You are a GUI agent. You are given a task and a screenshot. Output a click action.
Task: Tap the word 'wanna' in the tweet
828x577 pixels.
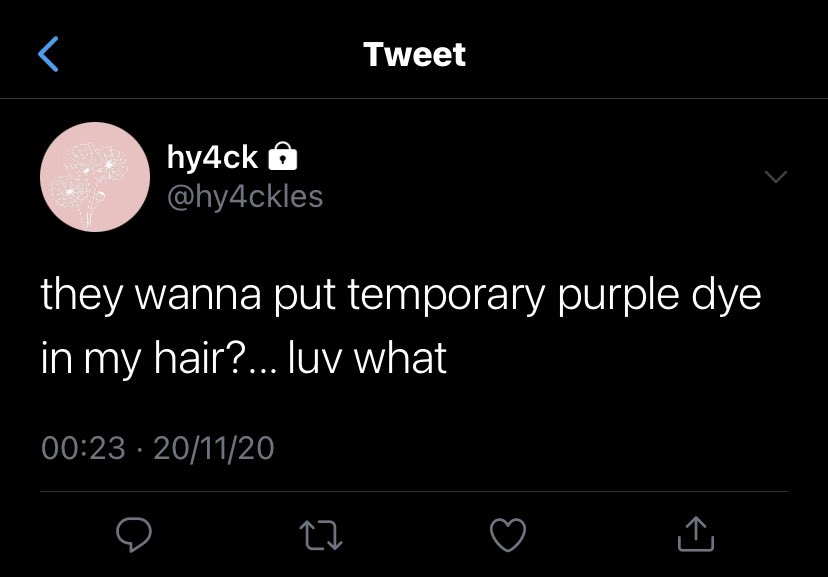click(x=199, y=298)
